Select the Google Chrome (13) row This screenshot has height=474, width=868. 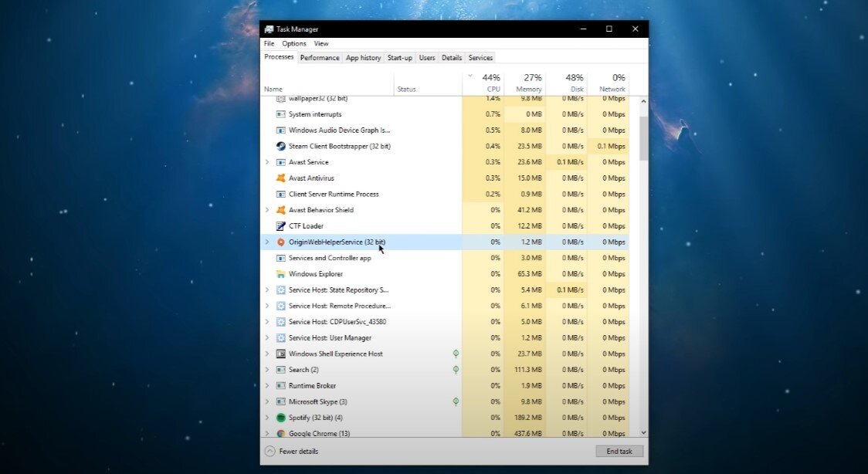pyautogui.click(x=445, y=433)
